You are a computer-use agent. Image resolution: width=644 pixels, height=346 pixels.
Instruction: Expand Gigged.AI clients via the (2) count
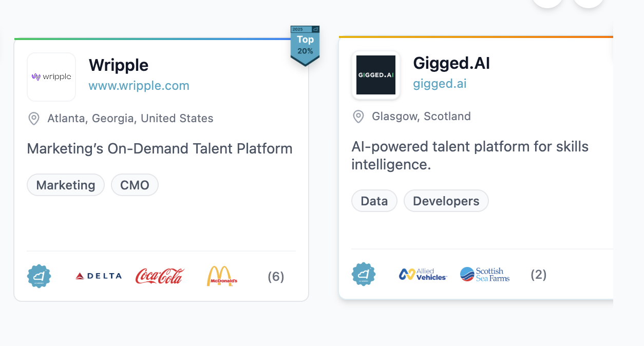click(539, 275)
